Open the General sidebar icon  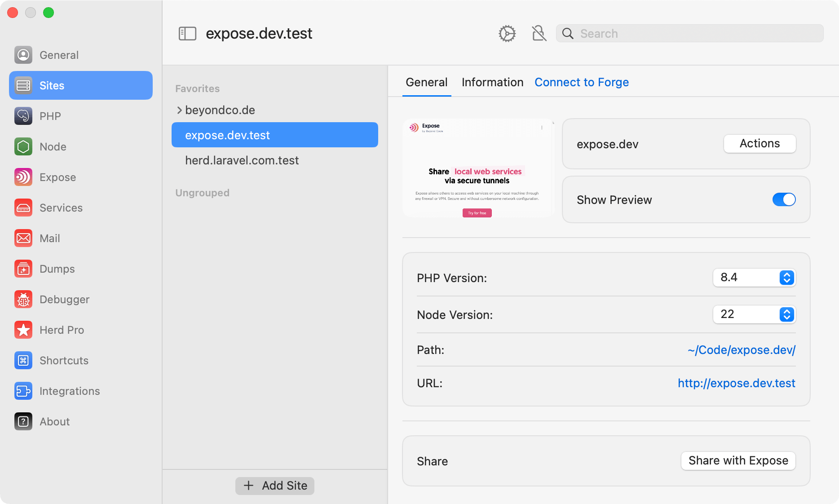(23, 55)
